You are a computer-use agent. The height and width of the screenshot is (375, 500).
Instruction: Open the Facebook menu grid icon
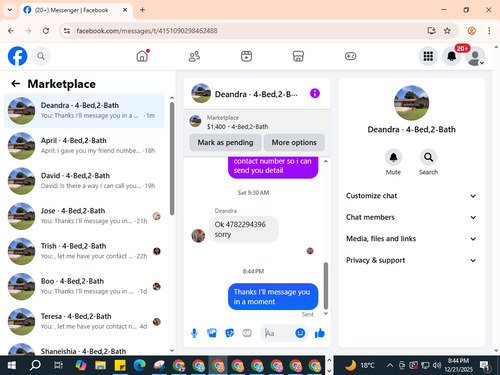(428, 56)
